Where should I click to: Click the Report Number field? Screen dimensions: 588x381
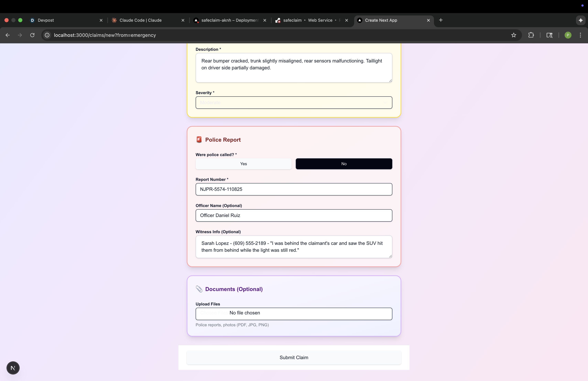click(x=293, y=189)
